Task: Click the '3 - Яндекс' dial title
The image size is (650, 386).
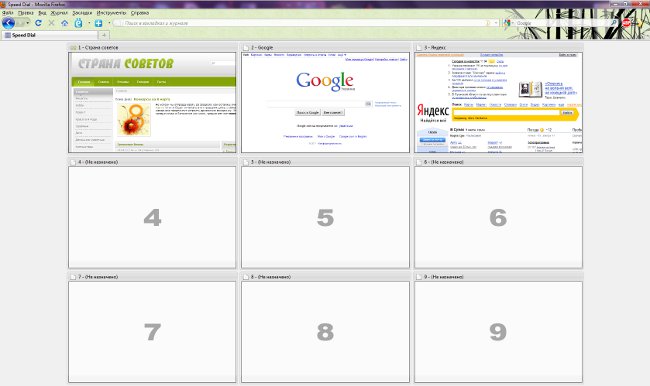Action: 435,48
